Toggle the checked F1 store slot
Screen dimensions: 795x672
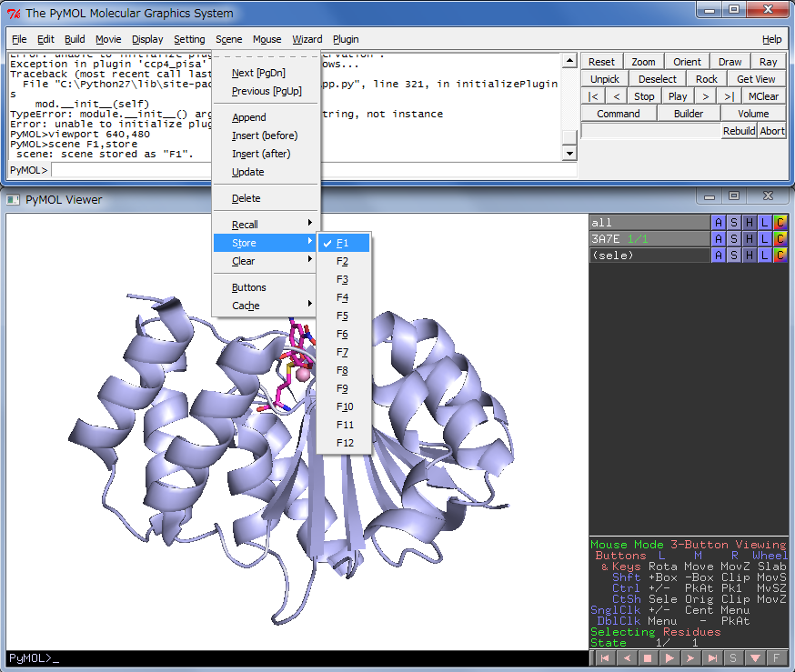(343, 243)
